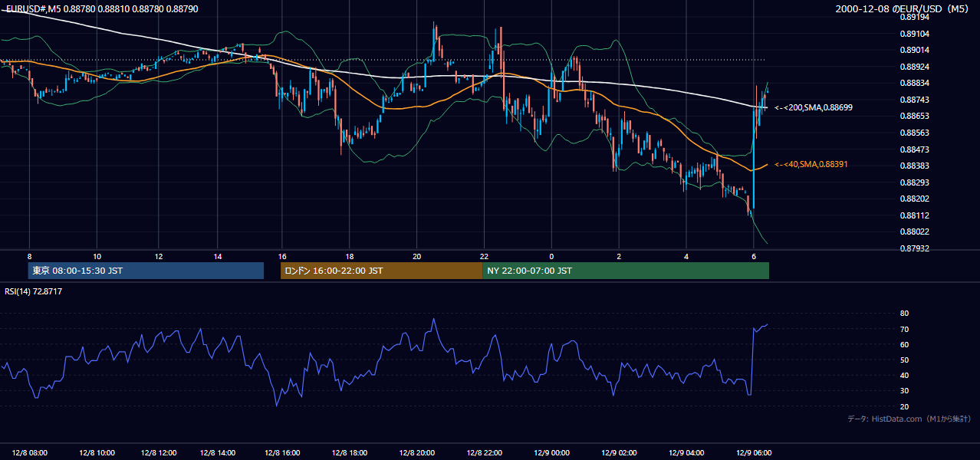Click price axis value 0.88924

click(914, 67)
